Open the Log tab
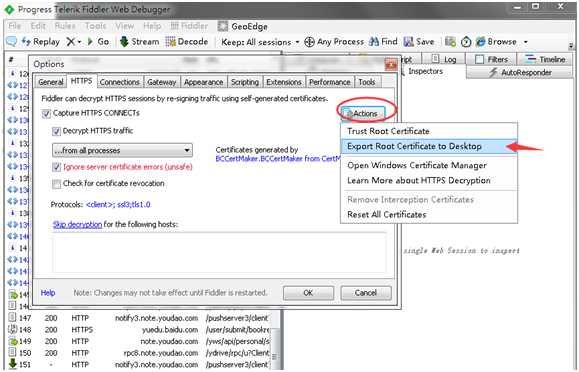 443,59
